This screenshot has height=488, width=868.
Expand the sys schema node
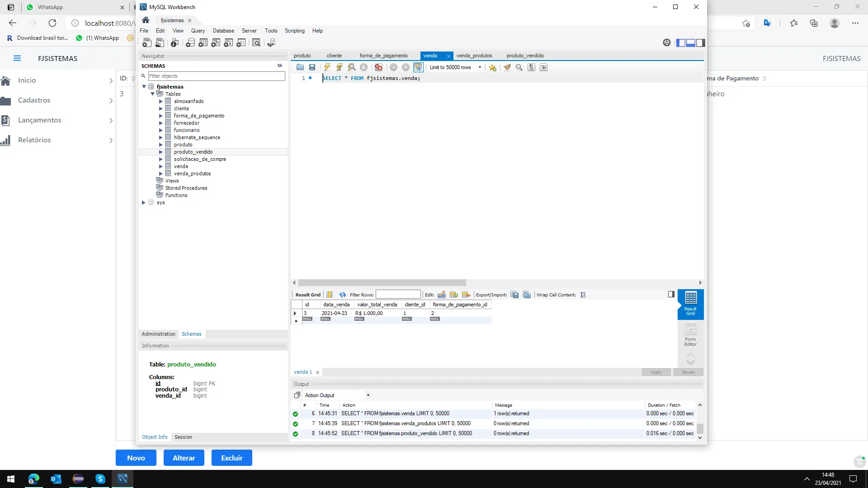pos(144,202)
